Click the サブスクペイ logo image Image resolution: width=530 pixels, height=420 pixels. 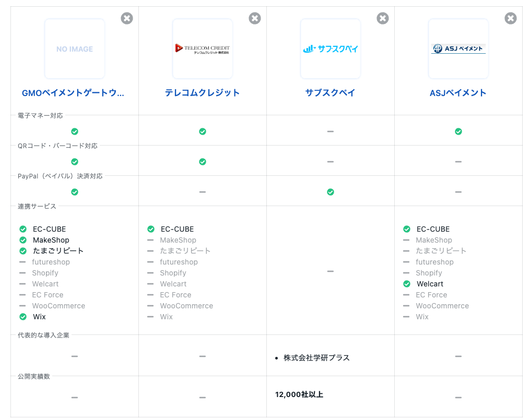331,49
